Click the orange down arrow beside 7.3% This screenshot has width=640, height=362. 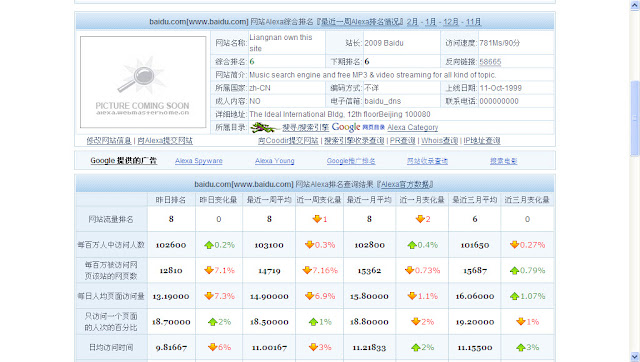pyautogui.click(x=209, y=295)
